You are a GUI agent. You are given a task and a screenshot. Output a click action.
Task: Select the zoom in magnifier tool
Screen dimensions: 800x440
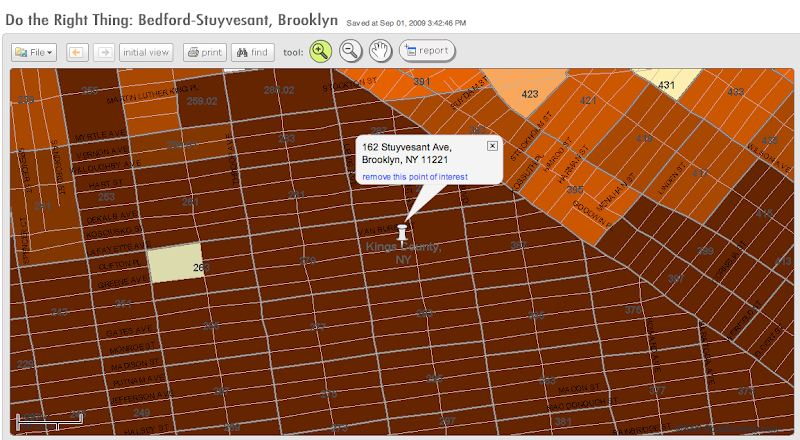point(320,51)
